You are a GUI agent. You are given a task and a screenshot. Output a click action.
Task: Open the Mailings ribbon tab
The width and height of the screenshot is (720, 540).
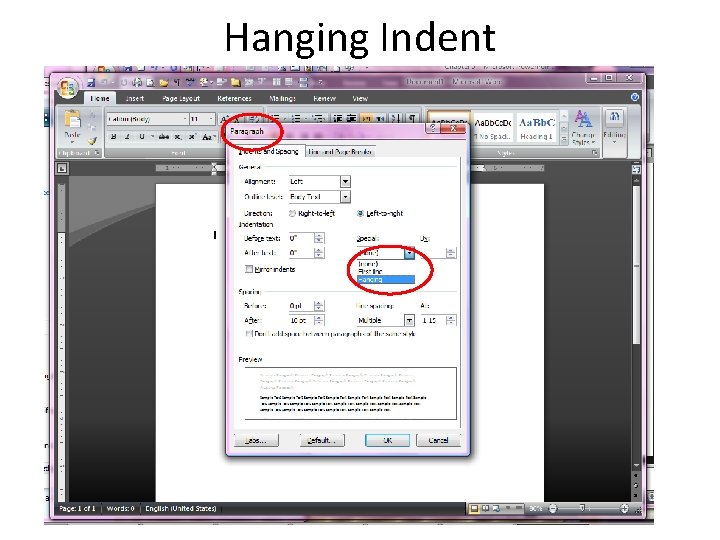click(x=282, y=98)
